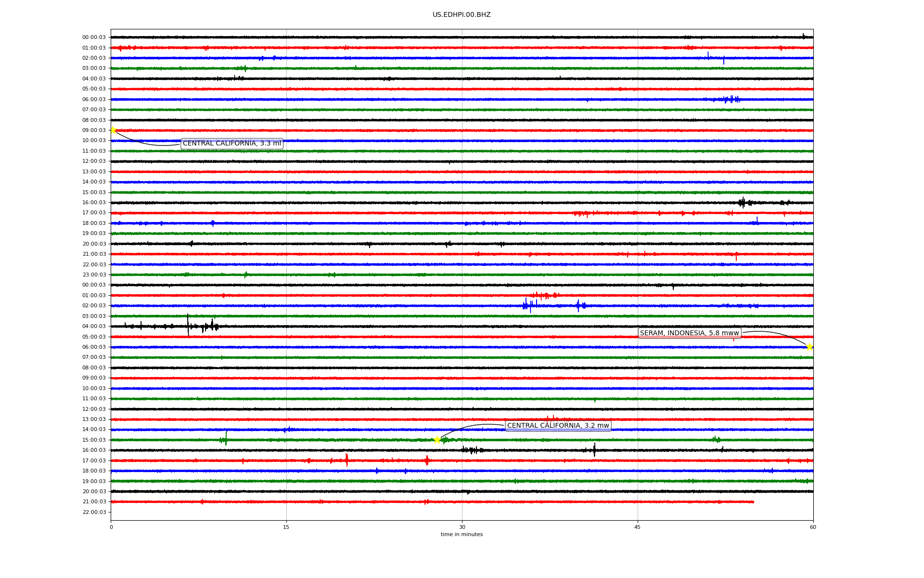Click the 15 tick label on the x-axis

[286, 527]
